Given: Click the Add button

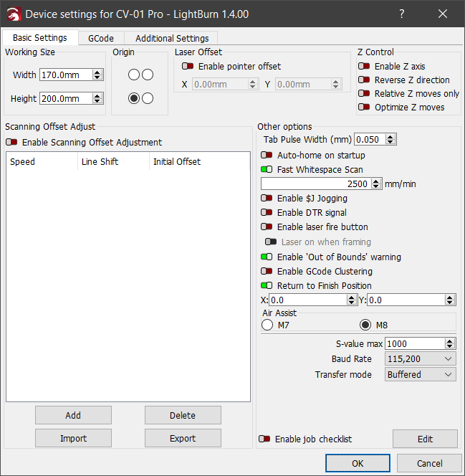Looking at the screenshot, I should pos(73,415).
